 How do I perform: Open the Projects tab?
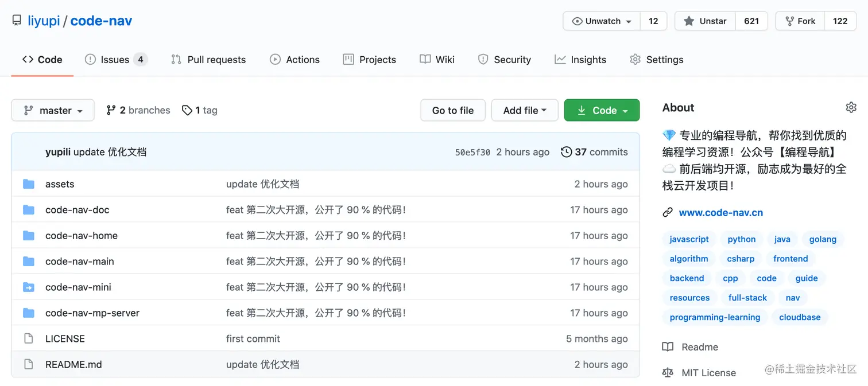[369, 60]
